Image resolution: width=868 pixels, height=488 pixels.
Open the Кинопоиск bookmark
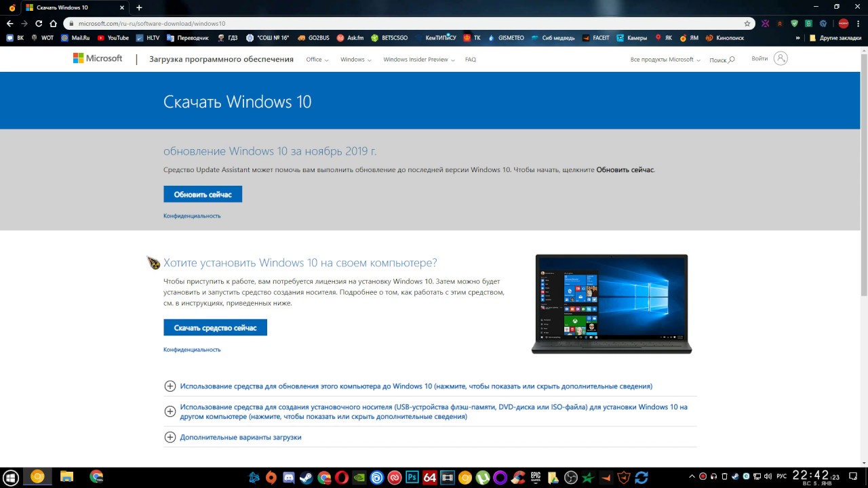(x=725, y=38)
